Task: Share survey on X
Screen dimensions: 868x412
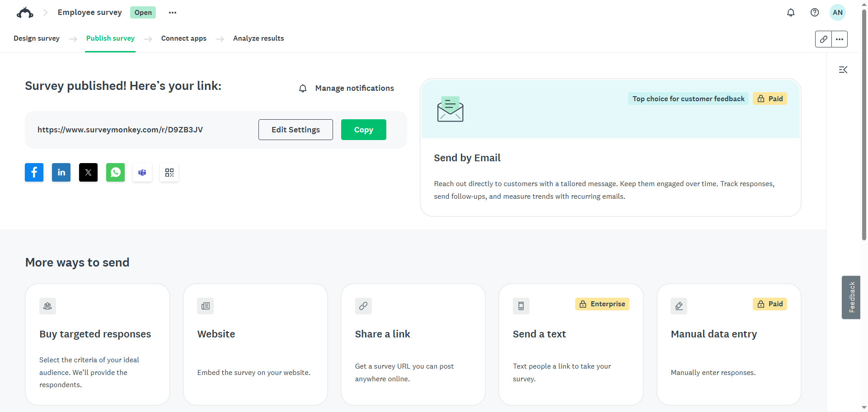Action: (x=89, y=173)
